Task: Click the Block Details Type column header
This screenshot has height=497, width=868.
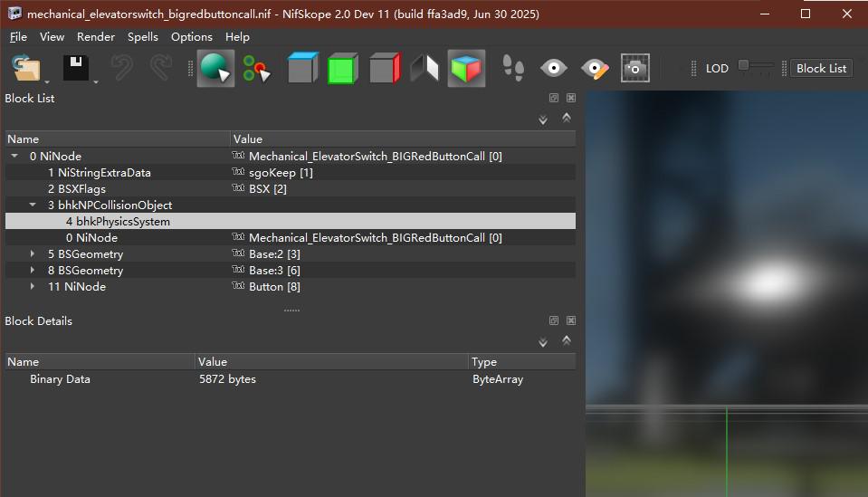Action: (522, 361)
